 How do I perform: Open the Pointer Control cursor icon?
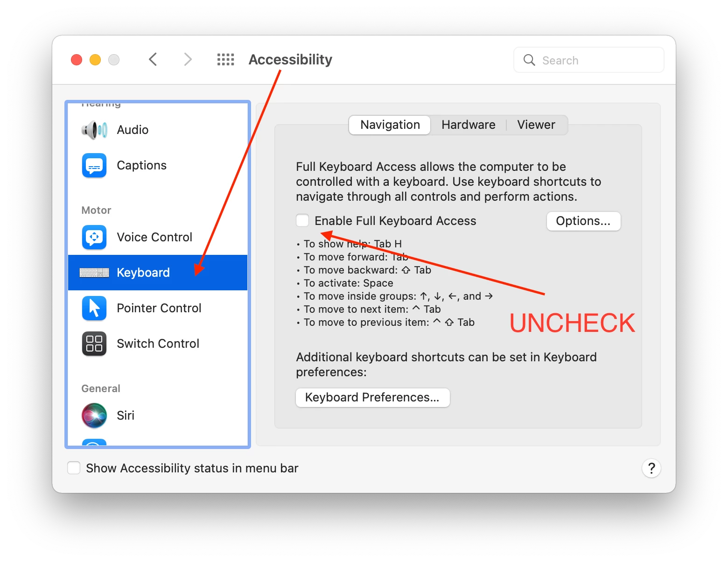click(94, 308)
